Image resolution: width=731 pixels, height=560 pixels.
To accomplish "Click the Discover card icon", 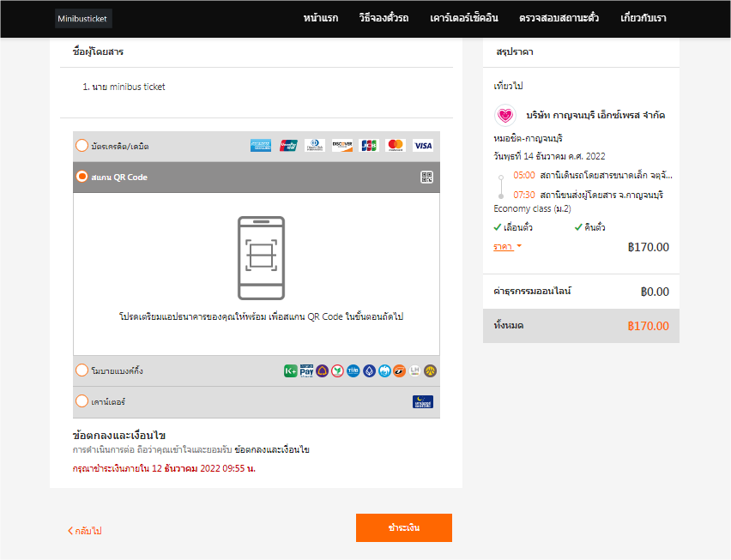I will pyautogui.click(x=341, y=145).
